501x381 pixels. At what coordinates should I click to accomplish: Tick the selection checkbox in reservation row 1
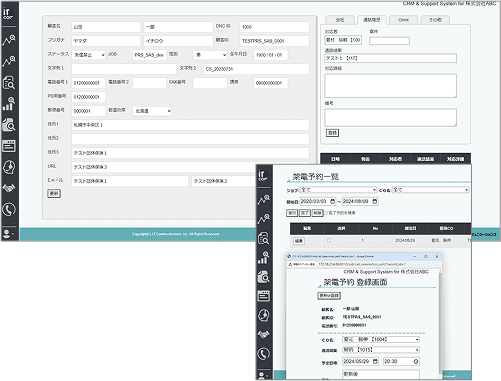coord(329,240)
